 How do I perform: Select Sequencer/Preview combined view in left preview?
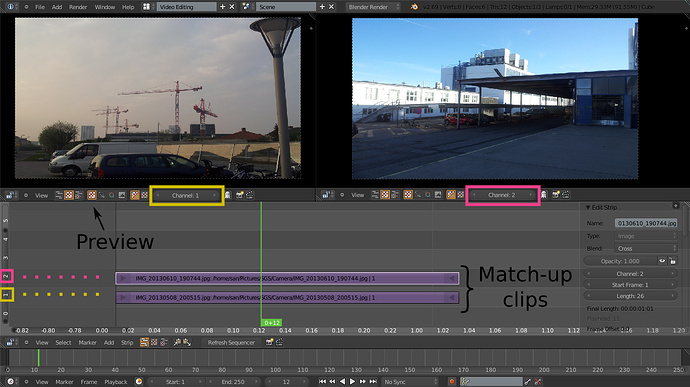point(79,195)
